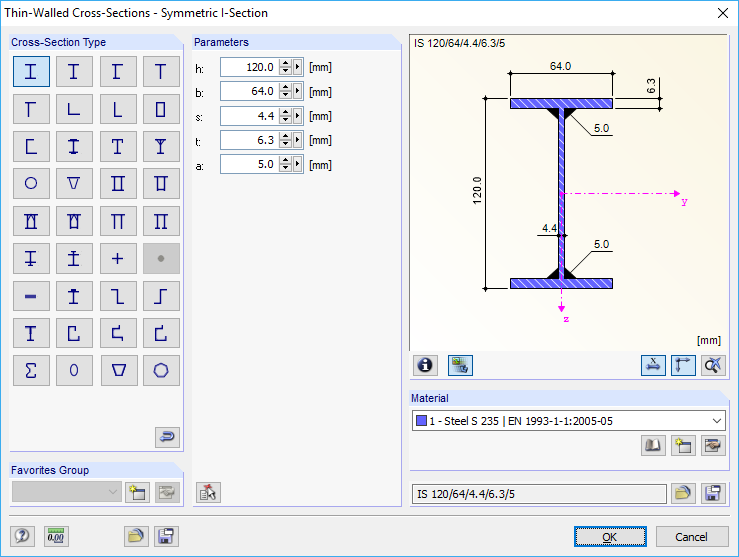Click the spinner arrows for b value
The image size is (739, 557).
pyautogui.click(x=285, y=91)
